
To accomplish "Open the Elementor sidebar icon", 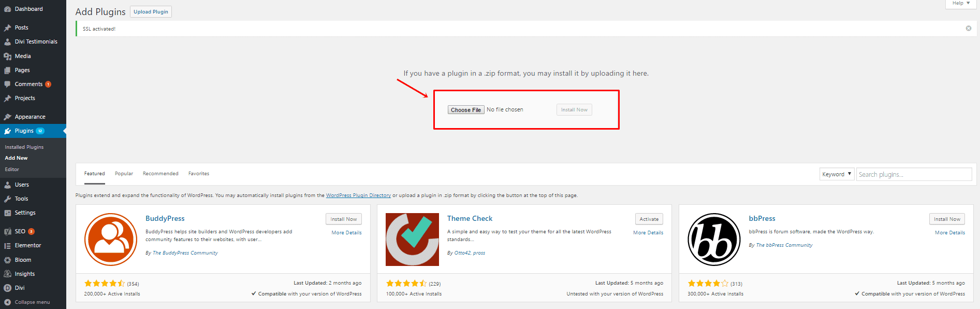I will click(x=7, y=246).
